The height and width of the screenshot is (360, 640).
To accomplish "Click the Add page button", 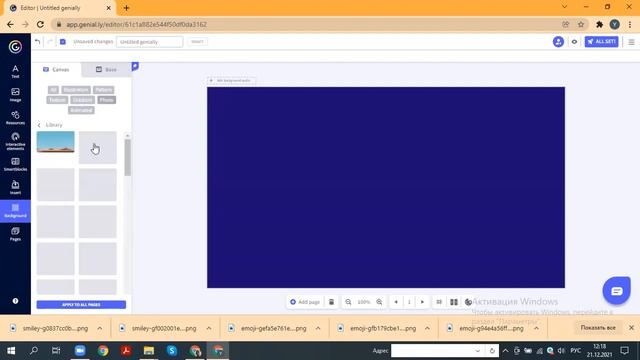I will [x=305, y=302].
